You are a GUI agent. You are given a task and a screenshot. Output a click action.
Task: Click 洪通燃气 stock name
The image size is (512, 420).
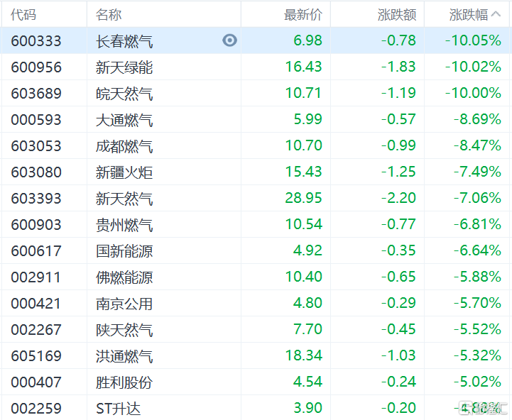[x=124, y=356]
